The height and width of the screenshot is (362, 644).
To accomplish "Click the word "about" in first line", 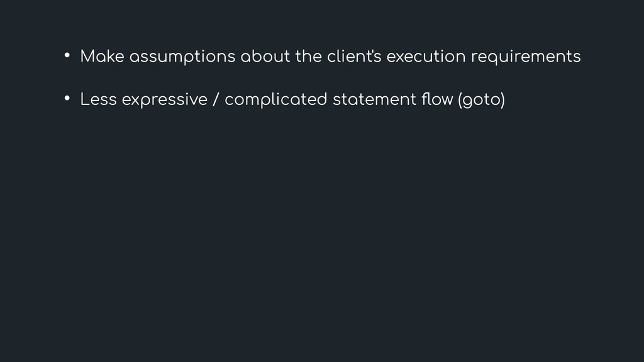I will tap(267, 57).
